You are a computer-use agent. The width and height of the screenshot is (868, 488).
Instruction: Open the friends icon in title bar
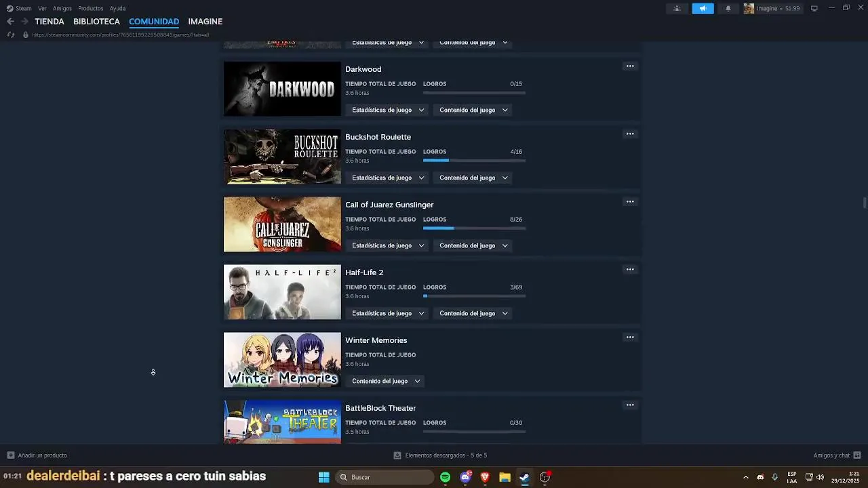click(x=677, y=8)
